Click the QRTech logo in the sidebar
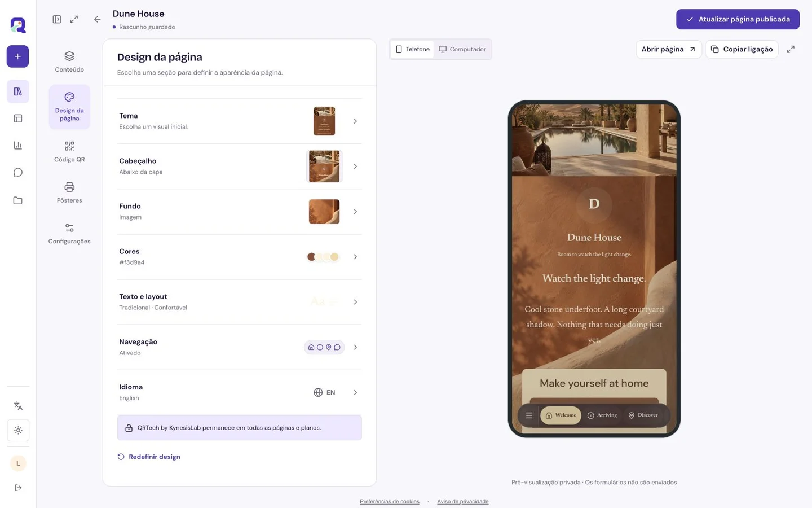 (x=18, y=25)
